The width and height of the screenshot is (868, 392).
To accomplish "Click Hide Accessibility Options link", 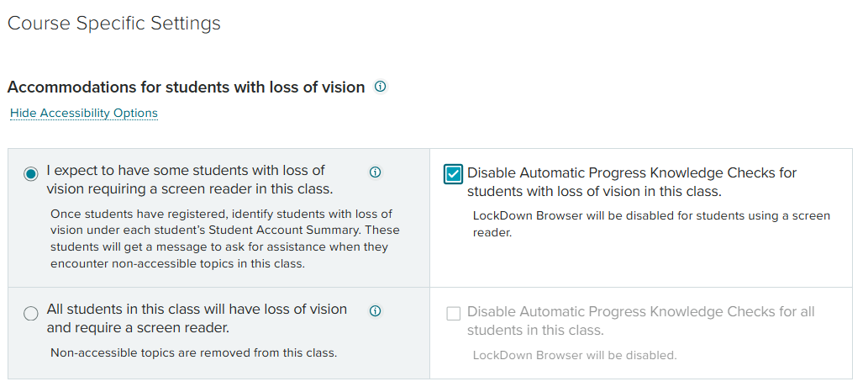I will click(84, 113).
